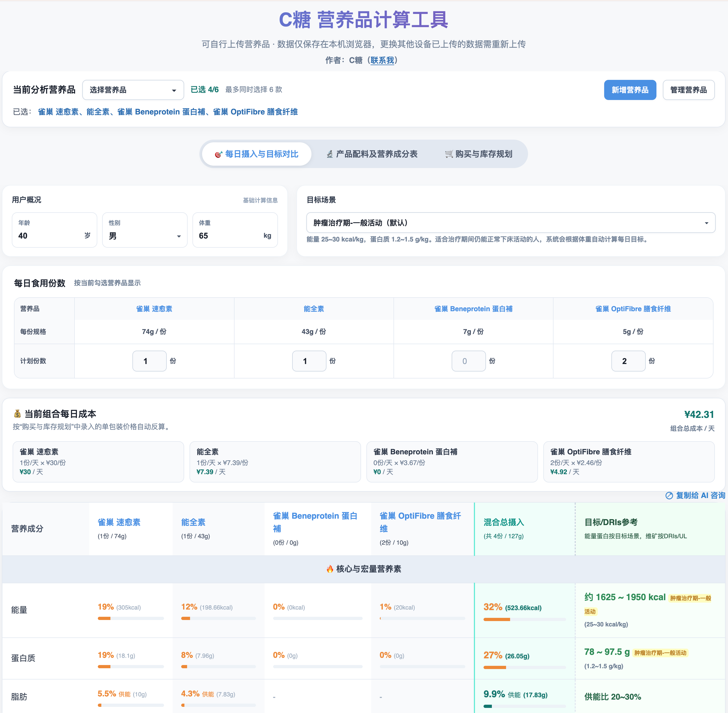Click the 74g / 份 serving spec cell

[x=154, y=332]
